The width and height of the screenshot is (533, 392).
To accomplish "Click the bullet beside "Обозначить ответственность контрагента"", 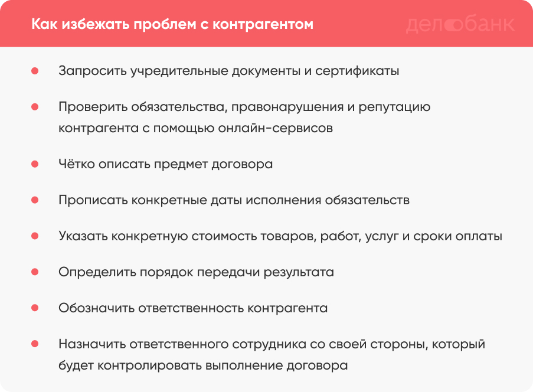I will [x=35, y=308].
